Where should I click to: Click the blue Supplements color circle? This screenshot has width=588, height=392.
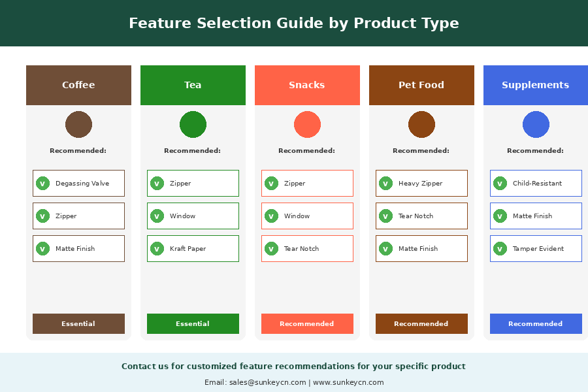[x=536, y=125]
